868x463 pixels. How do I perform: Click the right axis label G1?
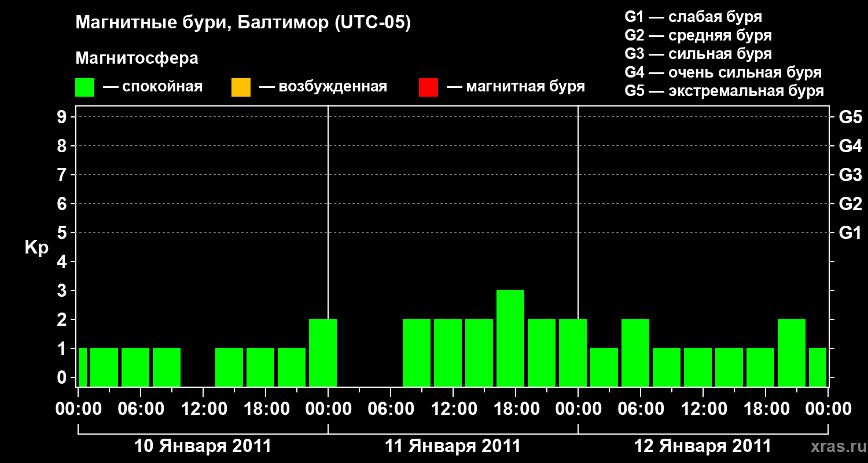click(x=850, y=233)
